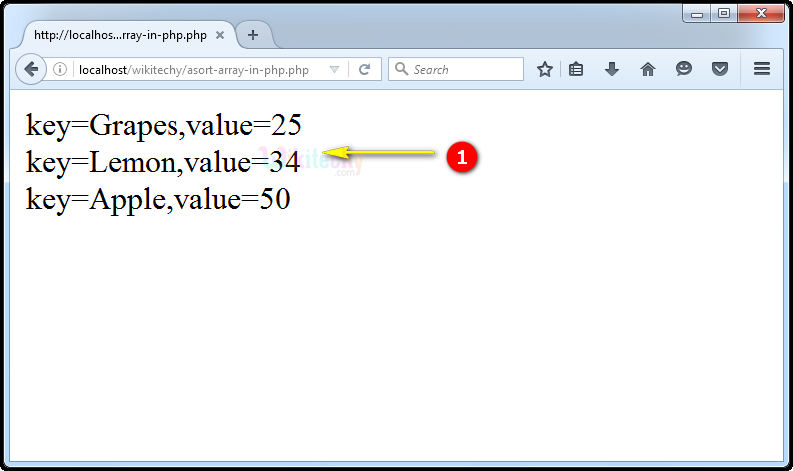Show your bookmarks list

pyautogui.click(x=576, y=69)
